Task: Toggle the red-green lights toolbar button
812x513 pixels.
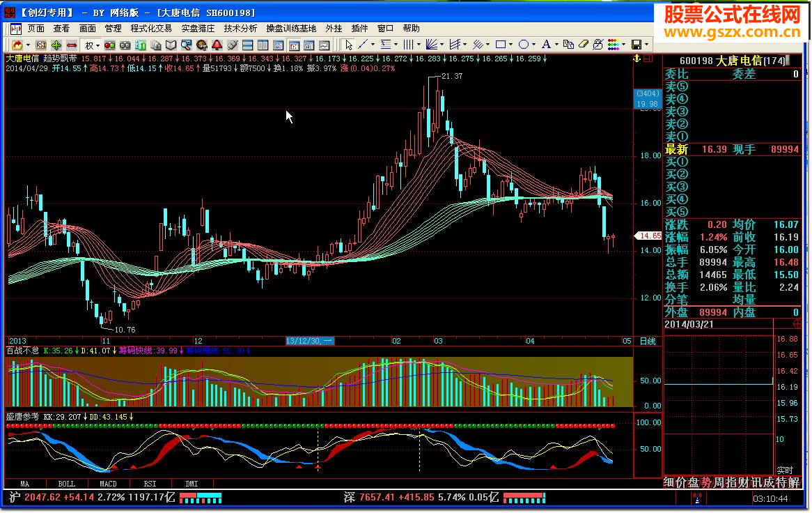Action: pyautogui.click(x=109, y=45)
